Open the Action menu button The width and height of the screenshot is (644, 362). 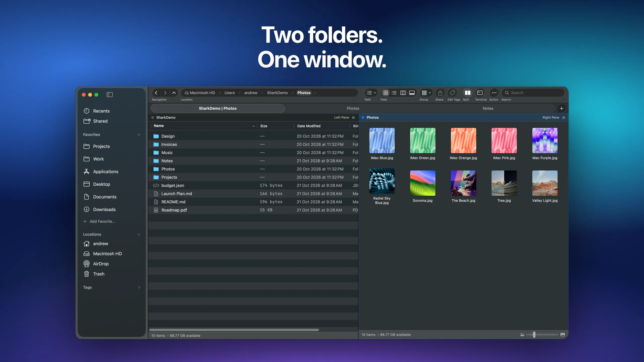pos(494,93)
